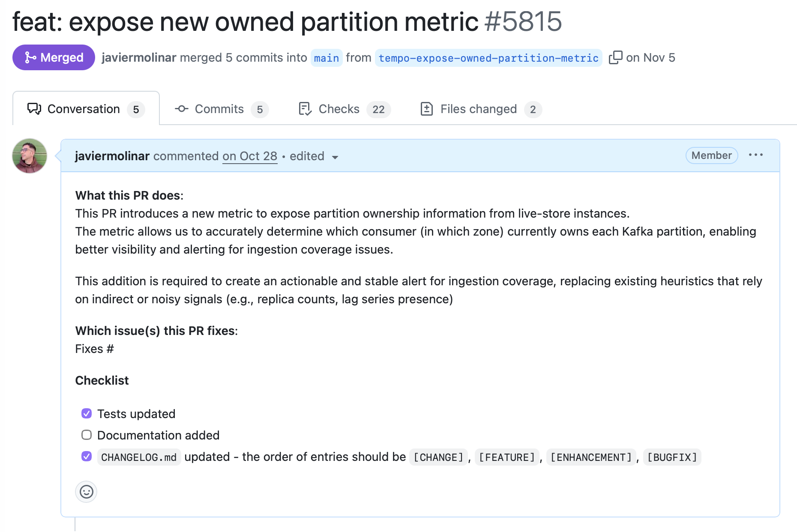Image resolution: width=797 pixels, height=532 pixels.
Task: Open the comment timestamp link on Oct 28
Action: click(250, 156)
